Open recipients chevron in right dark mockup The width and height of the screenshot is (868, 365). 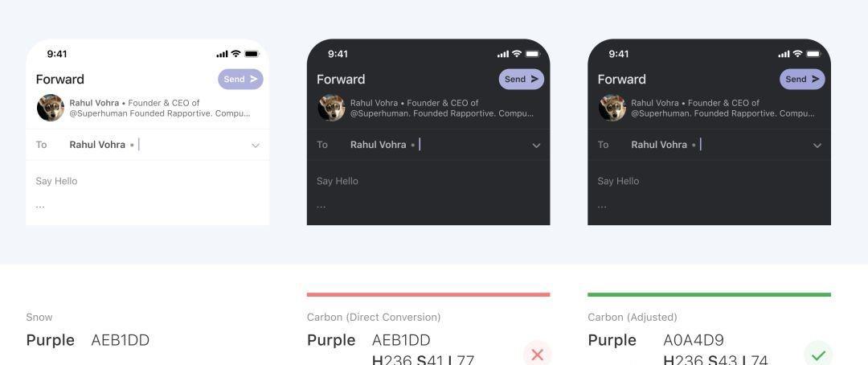pyautogui.click(x=817, y=146)
